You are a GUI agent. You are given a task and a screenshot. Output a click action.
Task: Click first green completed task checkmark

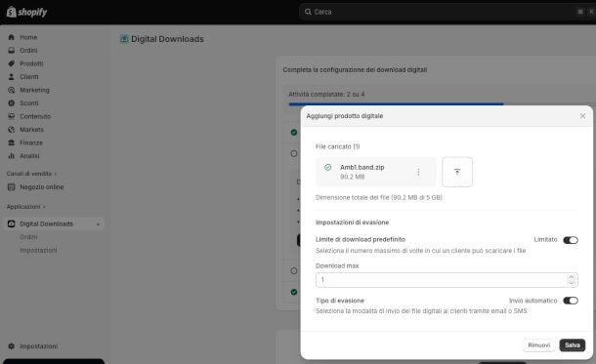[x=294, y=132]
